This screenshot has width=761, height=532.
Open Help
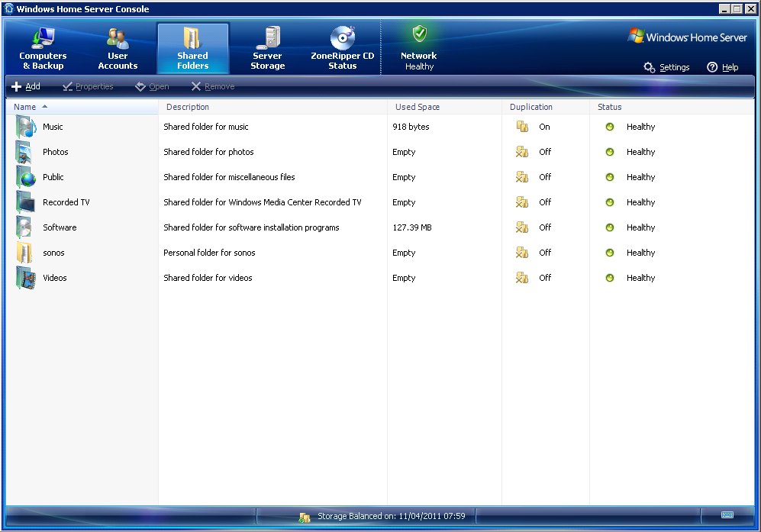(x=723, y=67)
